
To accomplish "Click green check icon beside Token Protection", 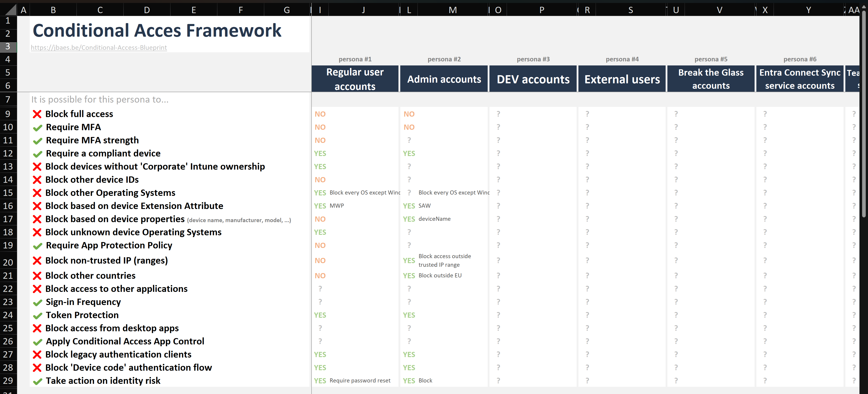I will pos(37,315).
